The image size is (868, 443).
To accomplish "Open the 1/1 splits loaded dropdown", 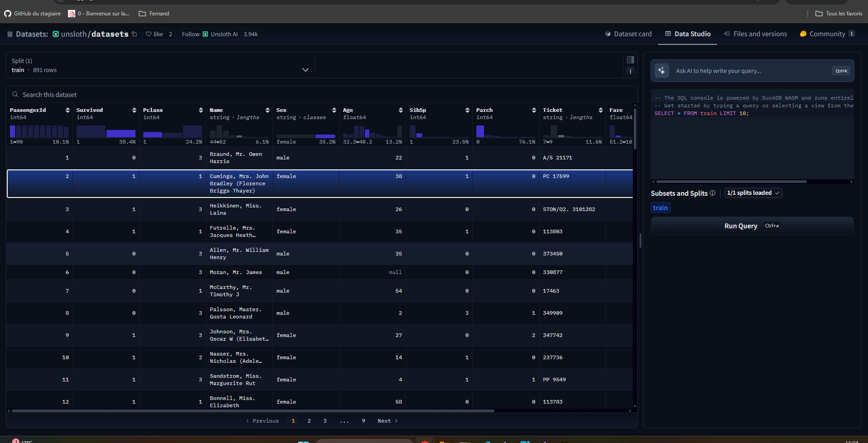I will [753, 193].
